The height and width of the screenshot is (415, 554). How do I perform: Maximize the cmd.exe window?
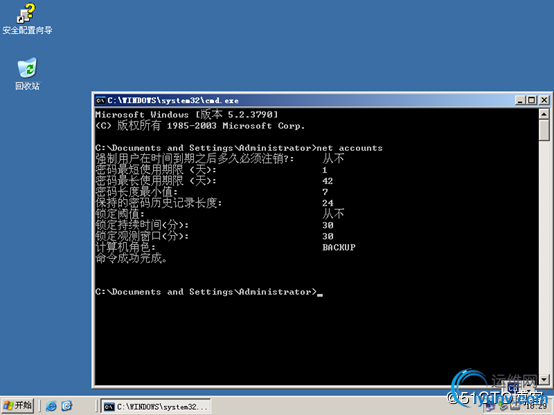pos(531,100)
